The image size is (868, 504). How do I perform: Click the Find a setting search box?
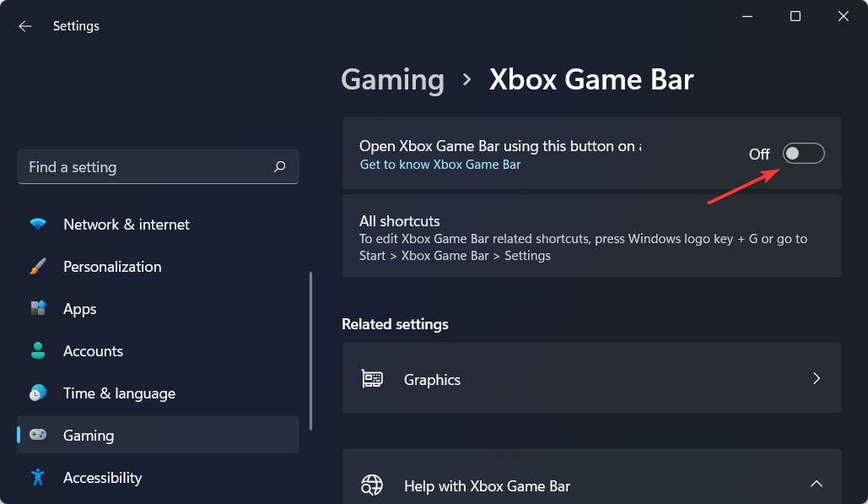coord(159,166)
